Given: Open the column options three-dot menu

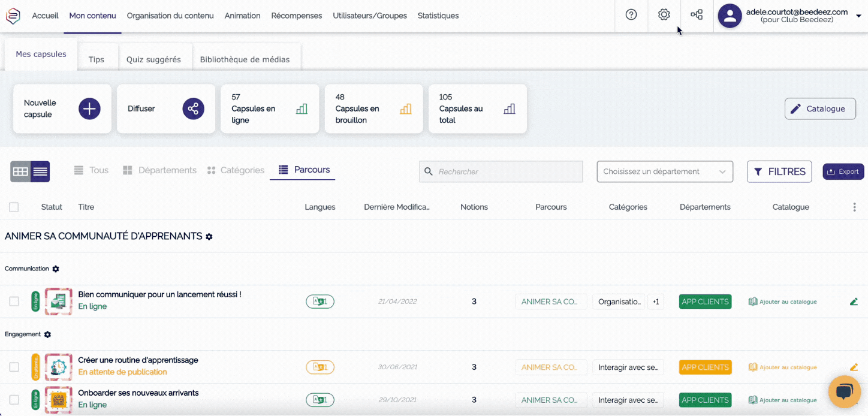Looking at the screenshot, I should [854, 207].
